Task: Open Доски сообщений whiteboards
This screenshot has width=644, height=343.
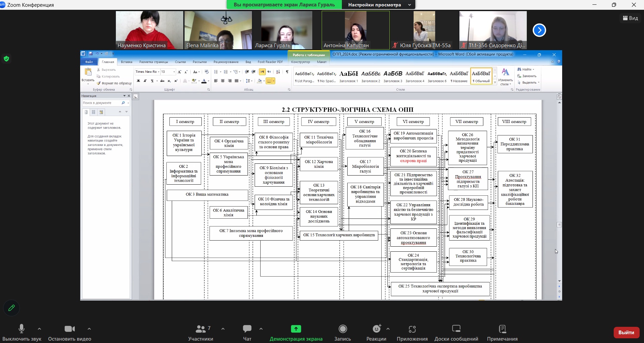Action: point(456,329)
